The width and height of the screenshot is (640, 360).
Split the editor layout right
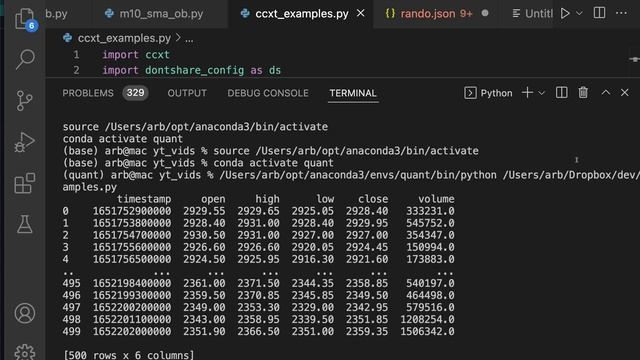599,13
